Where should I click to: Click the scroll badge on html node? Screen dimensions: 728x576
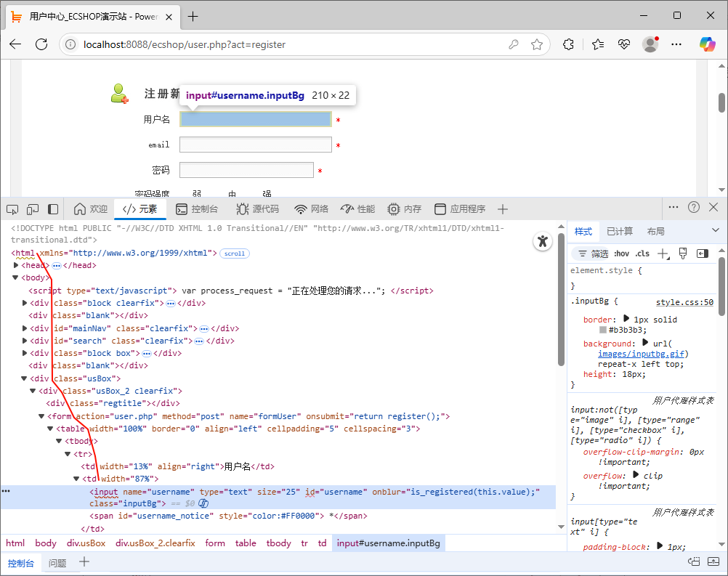[x=235, y=253]
